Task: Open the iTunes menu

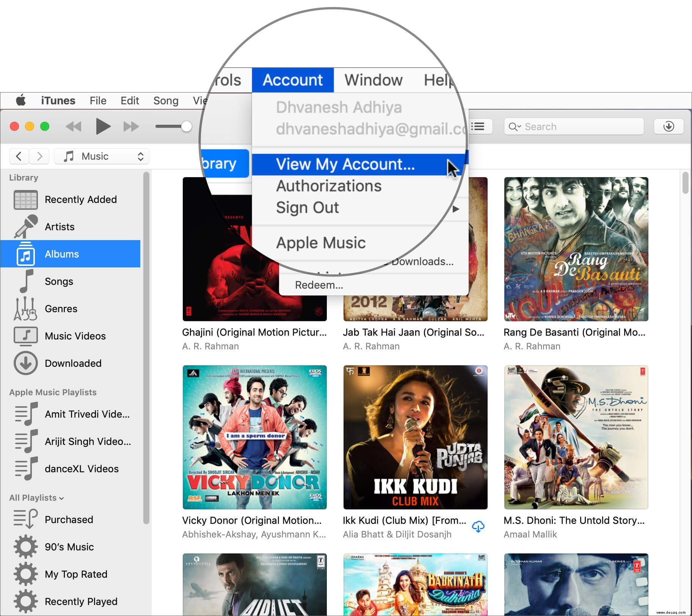Action: (x=58, y=101)
